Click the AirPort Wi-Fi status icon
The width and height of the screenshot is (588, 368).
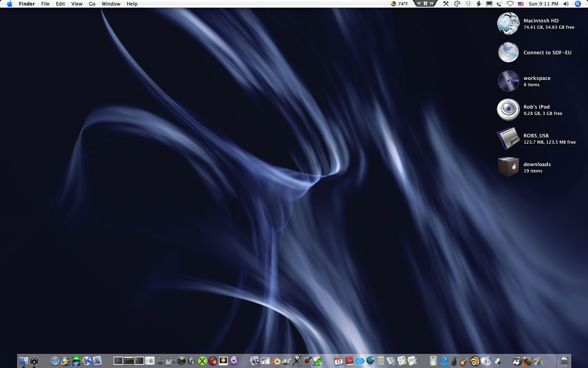pos(510,4)
